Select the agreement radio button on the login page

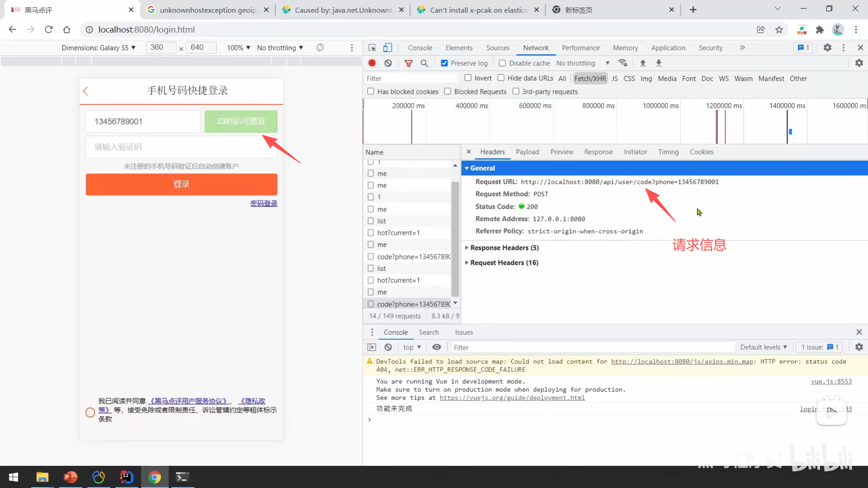click(90, 412)
